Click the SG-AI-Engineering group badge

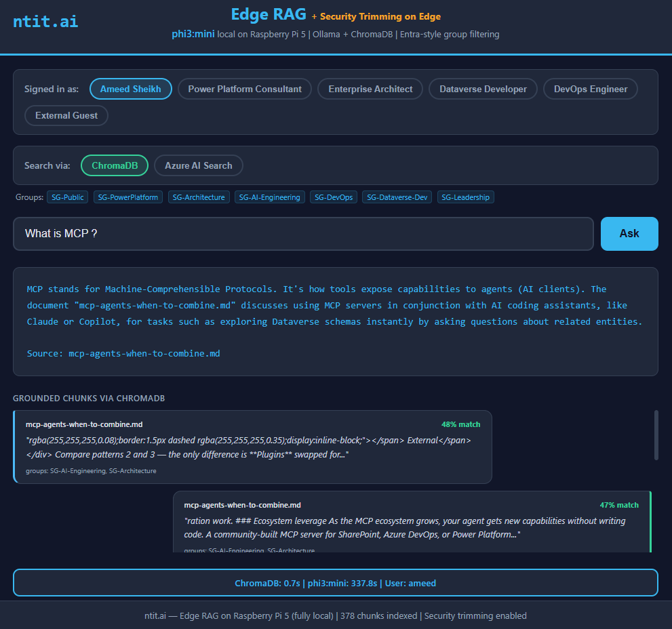pyautogui.click(x=270, y=197)
